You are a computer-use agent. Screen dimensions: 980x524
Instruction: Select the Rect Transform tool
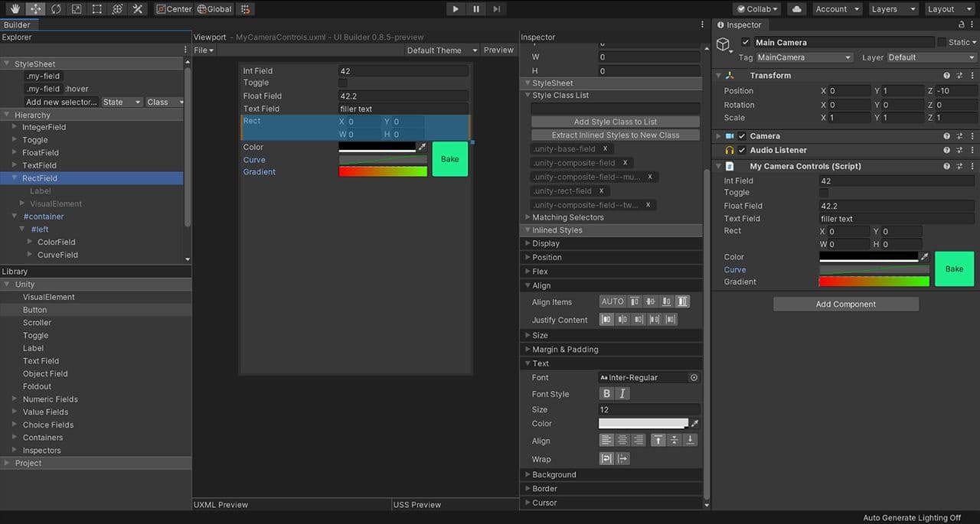tap(97, 9)
